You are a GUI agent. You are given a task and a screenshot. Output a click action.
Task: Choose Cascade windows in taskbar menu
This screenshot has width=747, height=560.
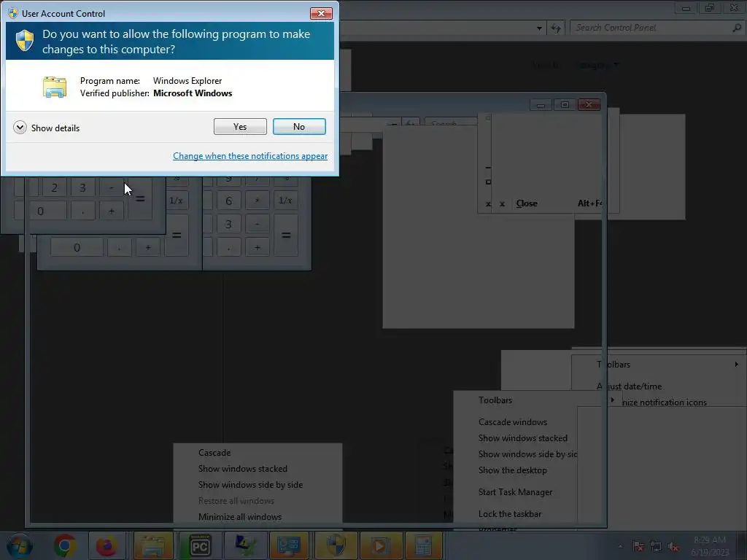[513, 422]
